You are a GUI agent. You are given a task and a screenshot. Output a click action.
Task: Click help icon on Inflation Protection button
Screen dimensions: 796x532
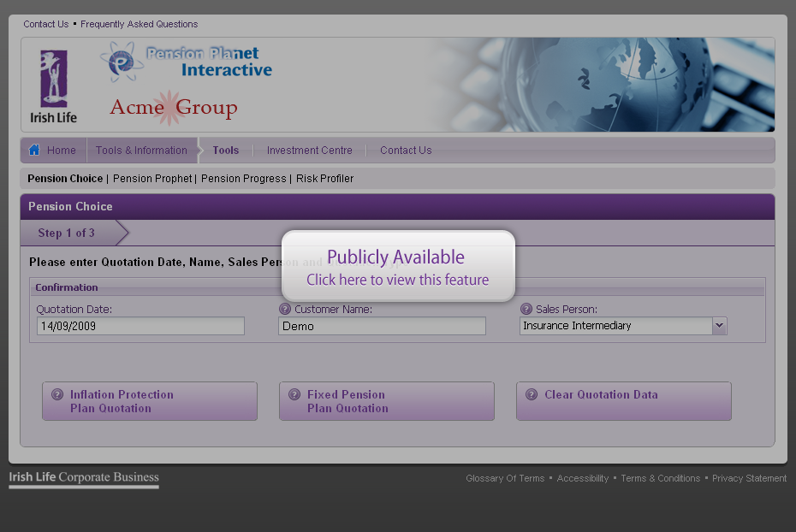[57, 395]
